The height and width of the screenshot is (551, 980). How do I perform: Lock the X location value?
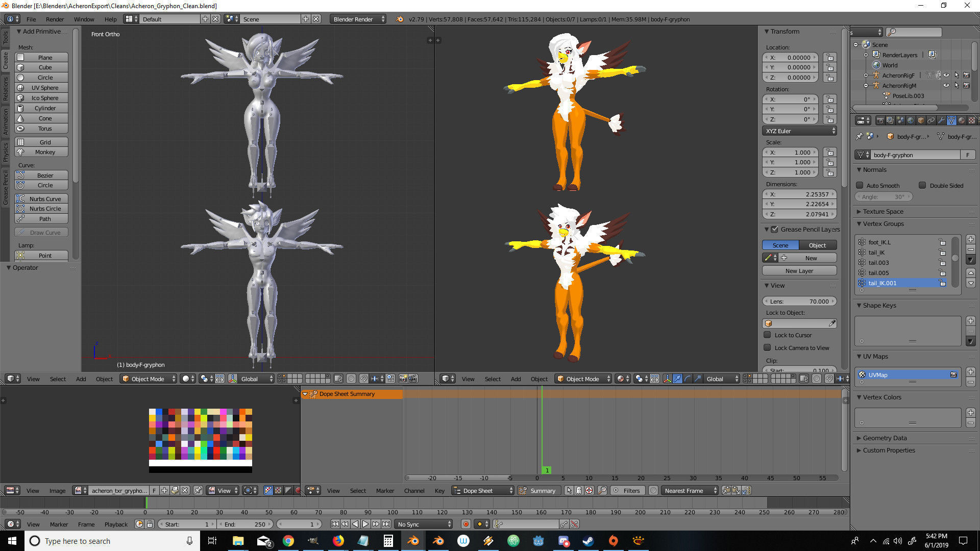coord(830,57)
